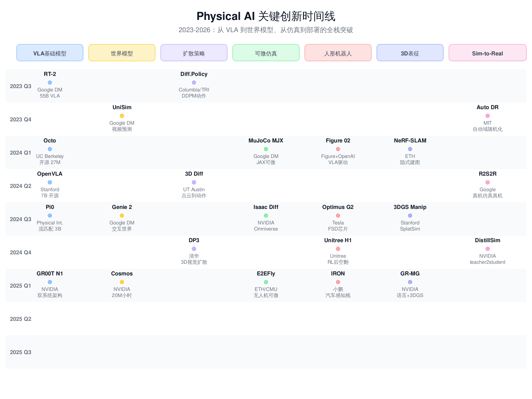The width and height of the screenshot is (532, 399).
Task: Click the Physical AI 关键创新时间线 title
Action: (x=266, y=16)
